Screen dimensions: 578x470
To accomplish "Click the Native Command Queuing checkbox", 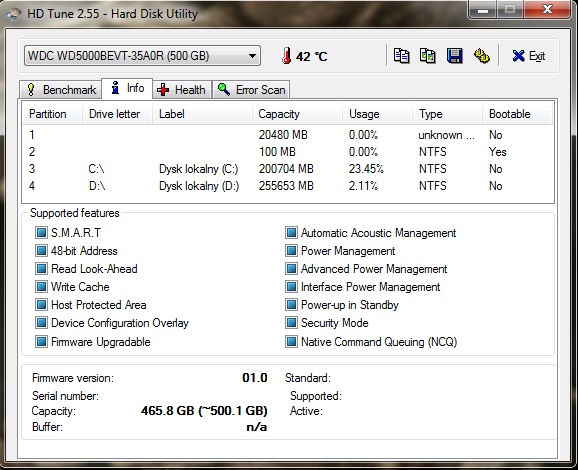I will click(291, 341).
